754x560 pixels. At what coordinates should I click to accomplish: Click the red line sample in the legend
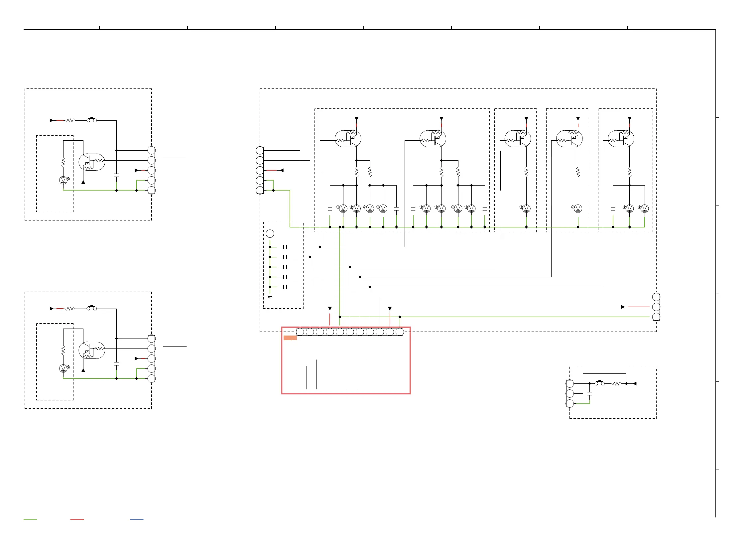77,520
